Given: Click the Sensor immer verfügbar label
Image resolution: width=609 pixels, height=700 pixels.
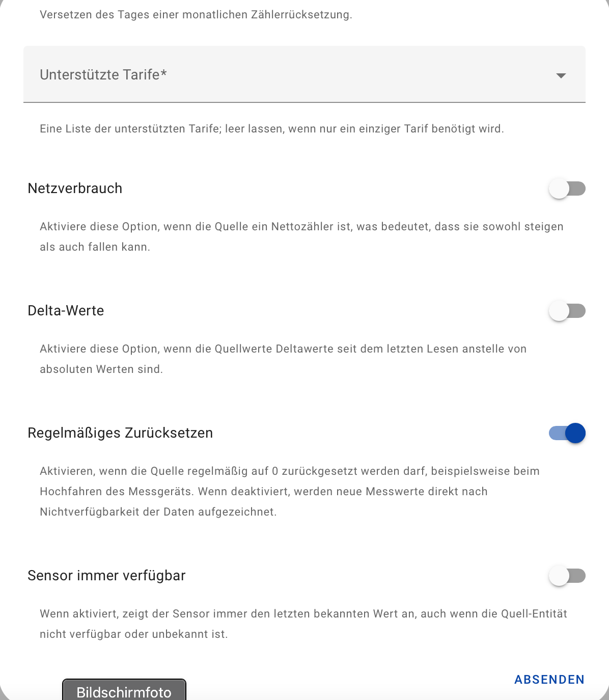Looking at the screenshot, I should pyautogui.click(x=106, y=576).
